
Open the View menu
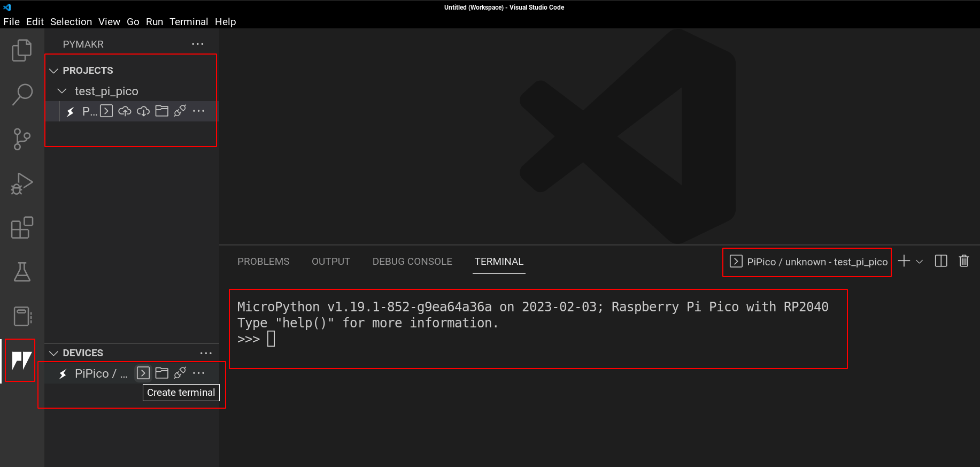click(x=109, y=22)
